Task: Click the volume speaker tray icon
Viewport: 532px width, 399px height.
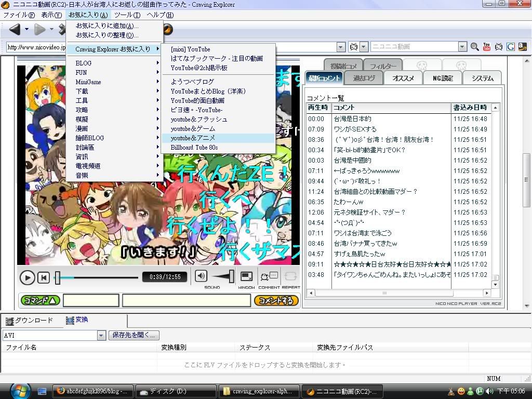Action: pos(489,391)
